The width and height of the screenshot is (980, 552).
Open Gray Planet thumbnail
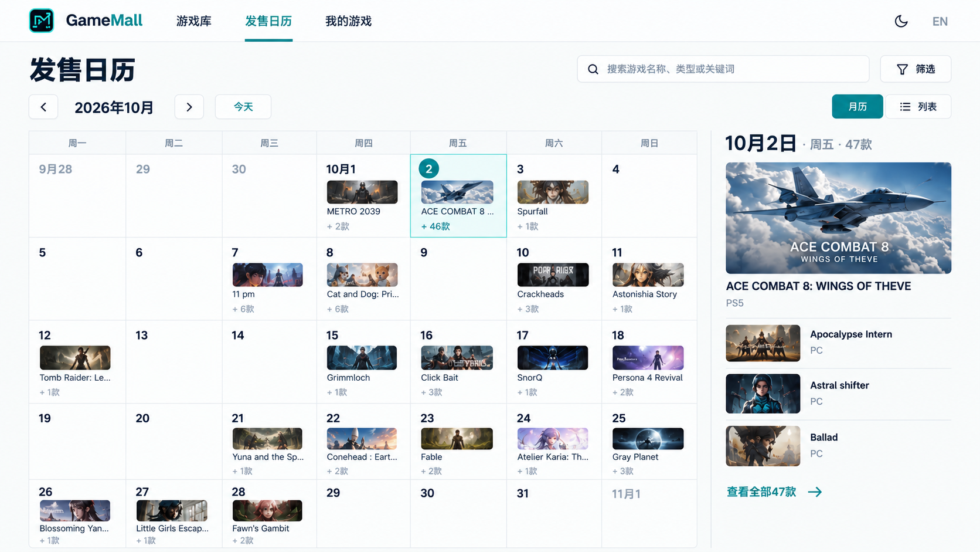(648, 439)
